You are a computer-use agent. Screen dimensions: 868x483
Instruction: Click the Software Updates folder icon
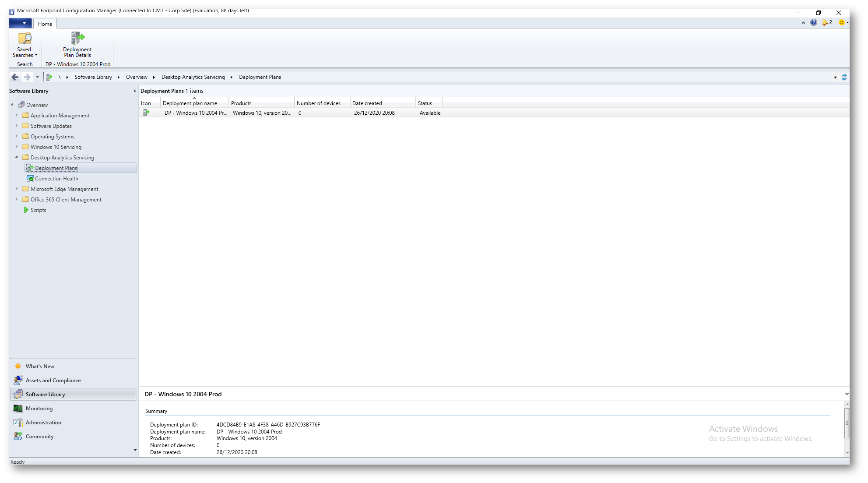click(25, 126)
